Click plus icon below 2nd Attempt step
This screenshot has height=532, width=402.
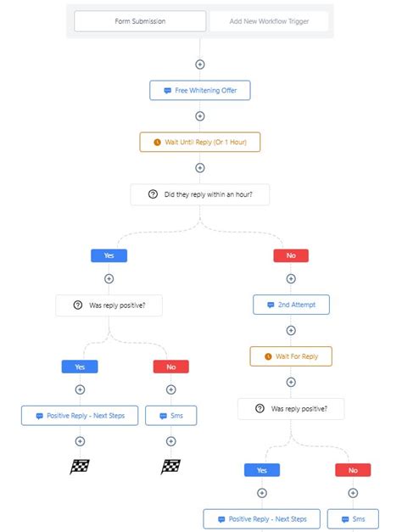(x=291, y=330)
